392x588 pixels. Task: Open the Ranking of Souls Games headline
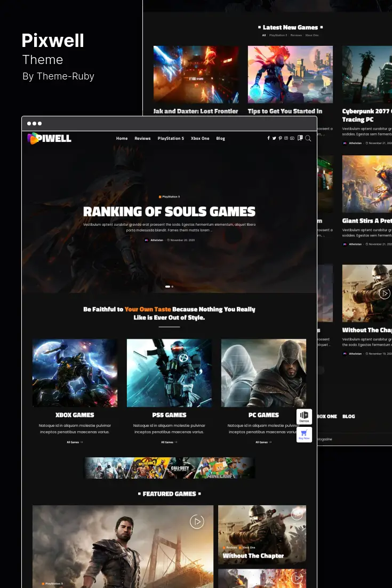click(x=170, y=211)
